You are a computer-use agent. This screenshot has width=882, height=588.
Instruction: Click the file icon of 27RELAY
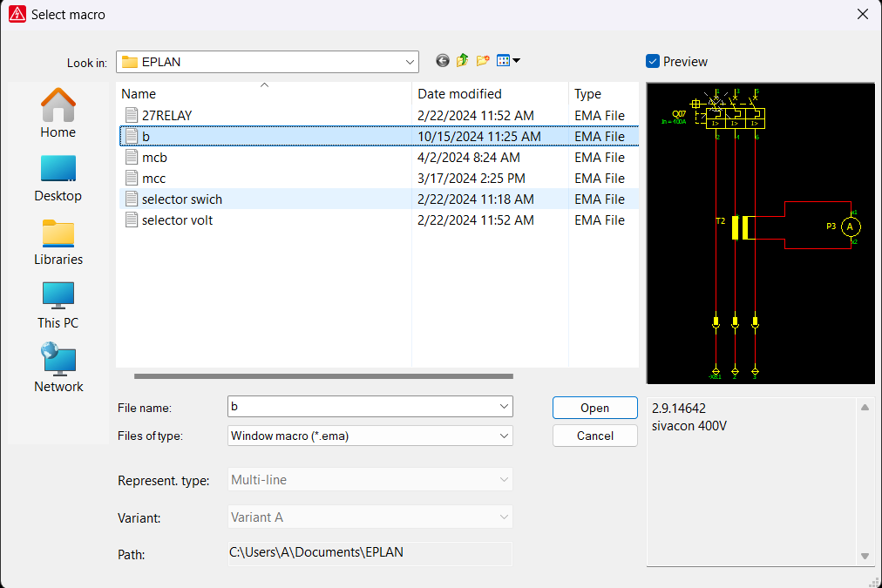coord(131,115)
